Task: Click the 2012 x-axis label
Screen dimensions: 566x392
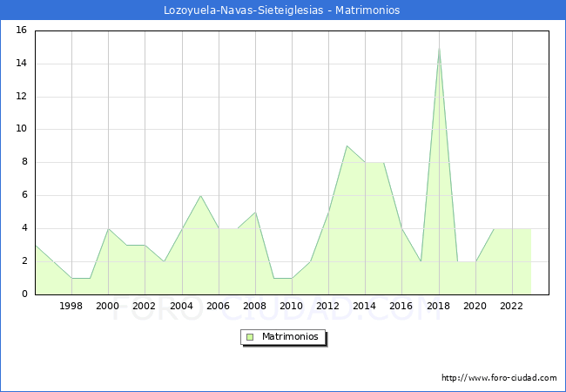Action: tap(328, 306)
